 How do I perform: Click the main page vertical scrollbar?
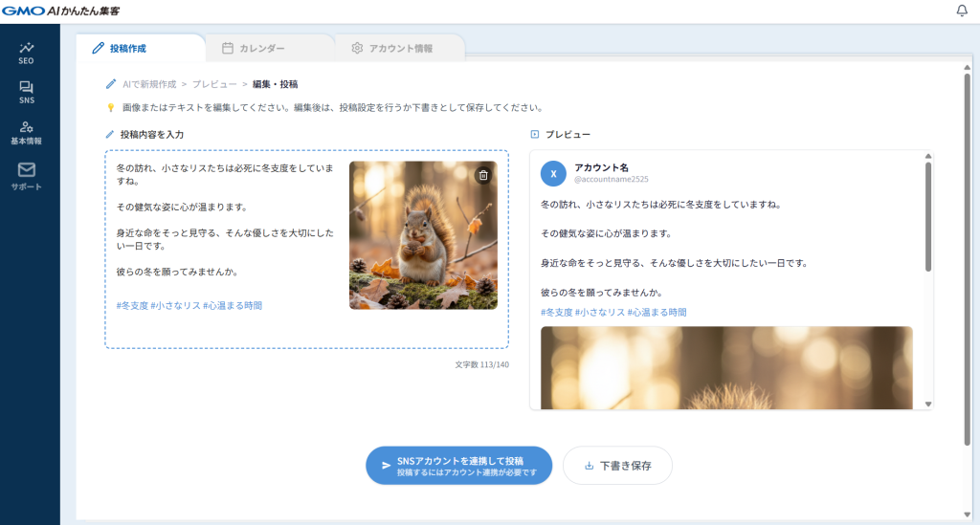967,258
